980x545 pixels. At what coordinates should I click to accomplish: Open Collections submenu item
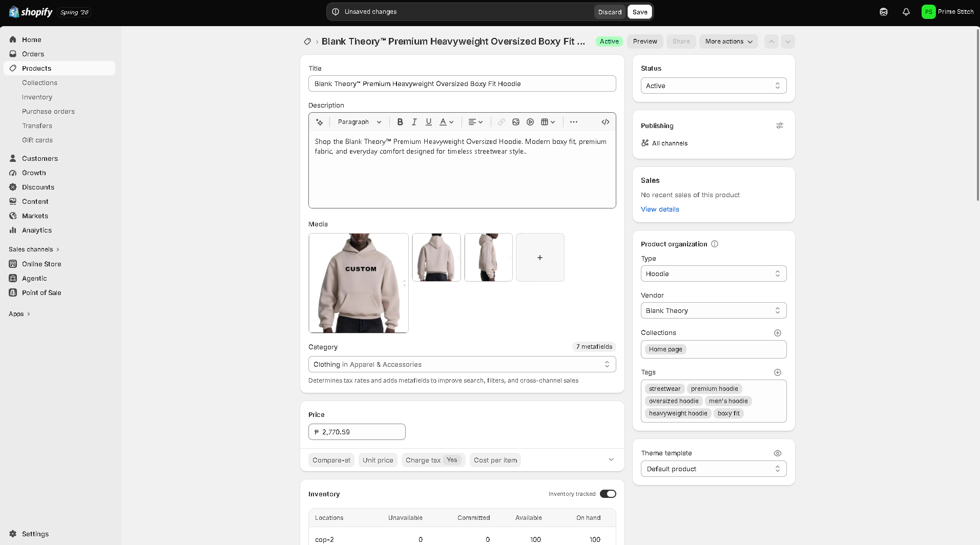pos(39,82)
